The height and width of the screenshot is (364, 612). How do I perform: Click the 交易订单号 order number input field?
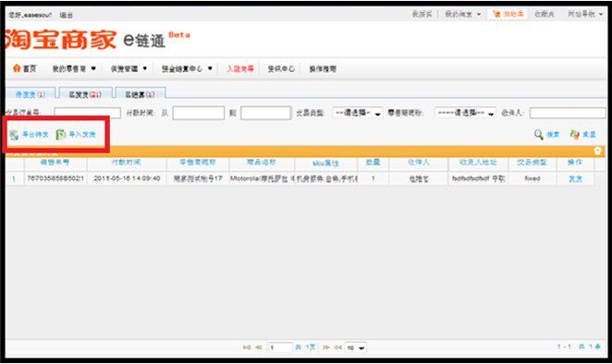[x=88, y=113]
